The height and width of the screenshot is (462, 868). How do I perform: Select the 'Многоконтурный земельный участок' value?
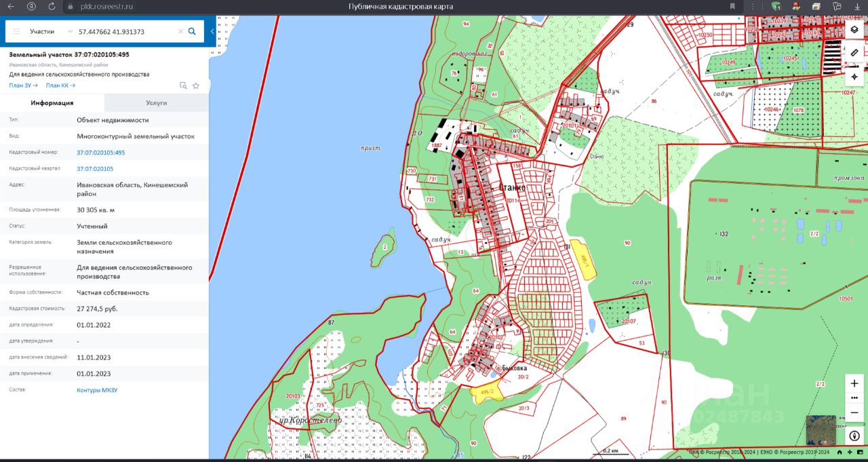(x=136, y=136)
